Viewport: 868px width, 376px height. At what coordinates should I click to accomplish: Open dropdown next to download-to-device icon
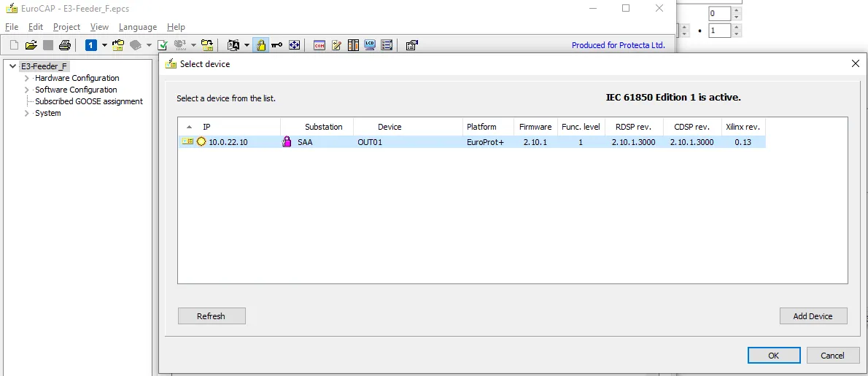pyautogui.click(x=193, y=45)
